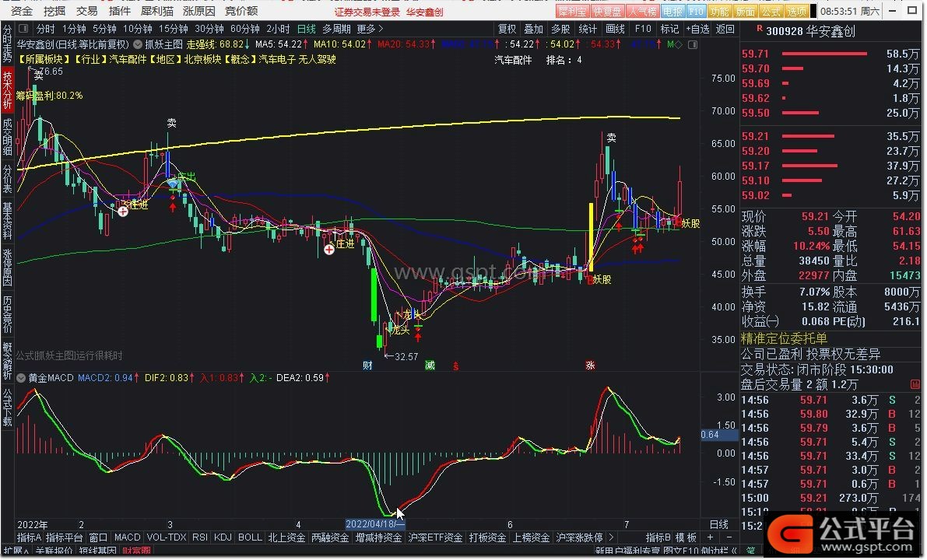Image resolution: width=927 pixels, height=560 pixels.
Task: Click the 庄进 plus marker near February
Action: tap(122, 211)
